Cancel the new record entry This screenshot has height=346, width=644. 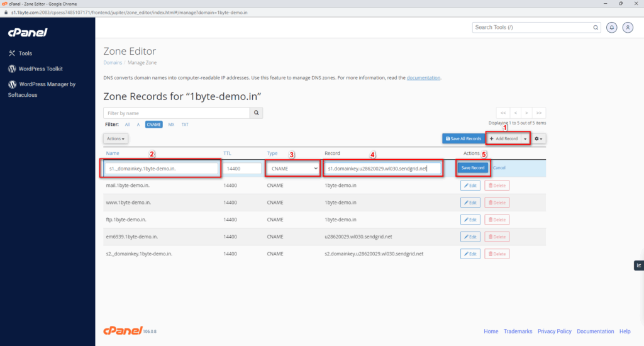(499, 168)
